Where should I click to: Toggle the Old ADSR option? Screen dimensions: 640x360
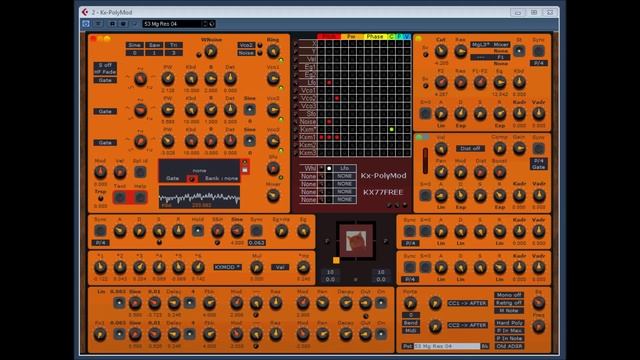tap(509, 346)
